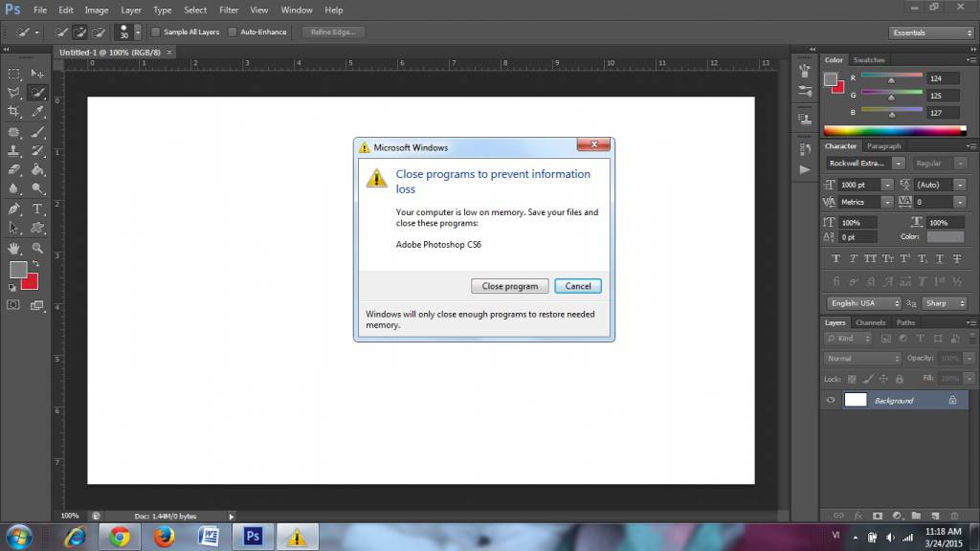This screenshot has width=980, height=551.
Task: Click the Refine Edge button
Action: (333, 32)
